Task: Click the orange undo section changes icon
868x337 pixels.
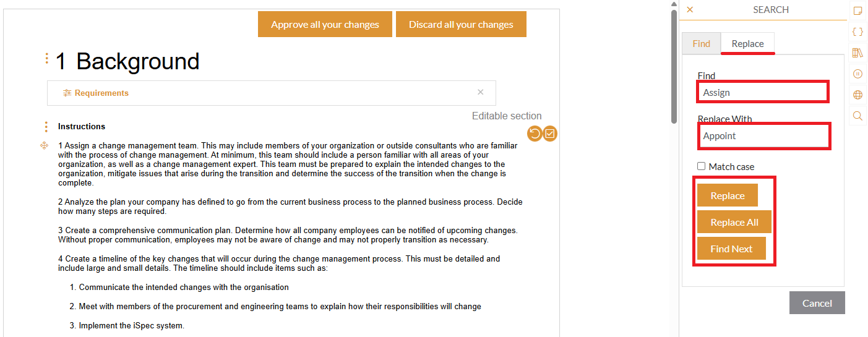Action: pos(535,134)
